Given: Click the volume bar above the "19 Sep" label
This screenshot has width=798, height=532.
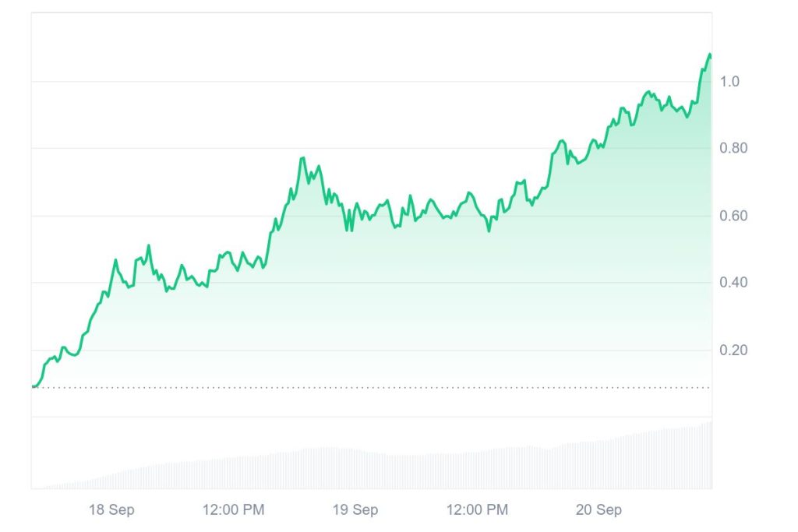Looking at the screenshot, I should pos(355,469).
